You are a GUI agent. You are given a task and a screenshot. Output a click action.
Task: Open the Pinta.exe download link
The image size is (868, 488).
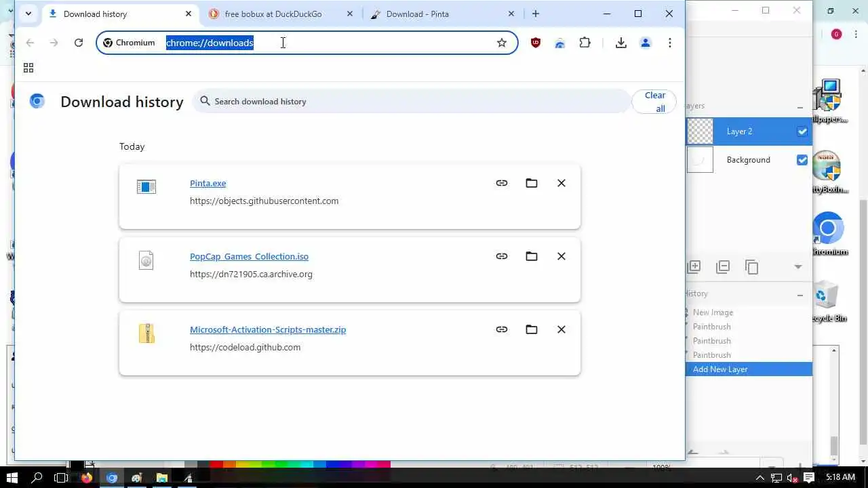(208, 183)
